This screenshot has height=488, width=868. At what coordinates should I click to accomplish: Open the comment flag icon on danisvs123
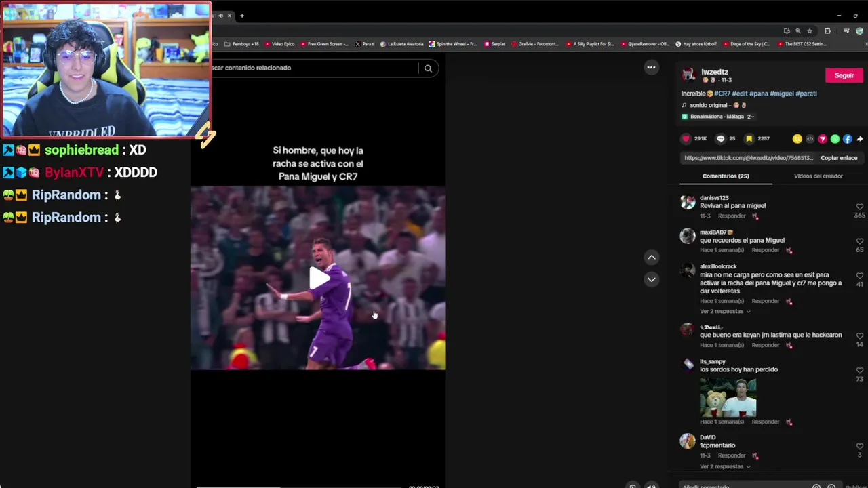(x=755, y=216)
